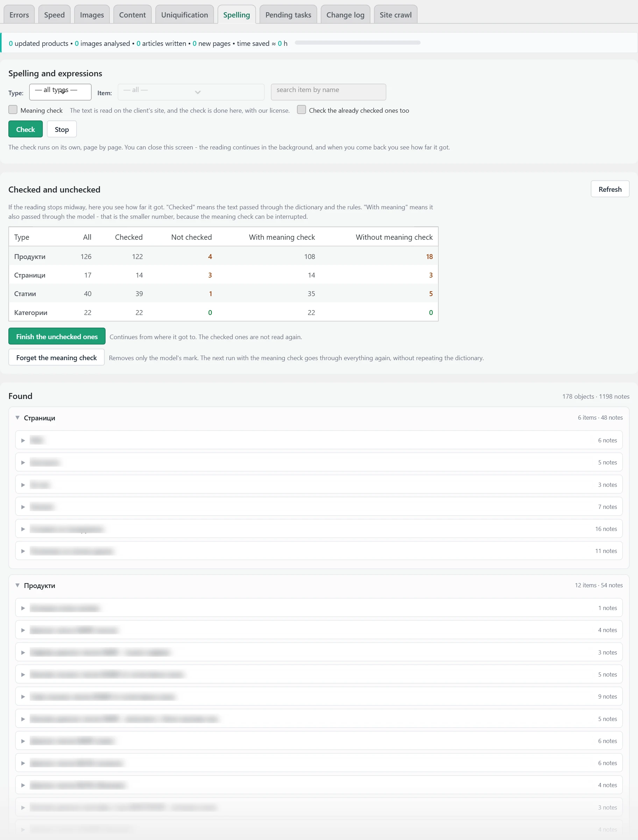
Task: Click Finish the unchecked ones
Action: tap(57, 337)
